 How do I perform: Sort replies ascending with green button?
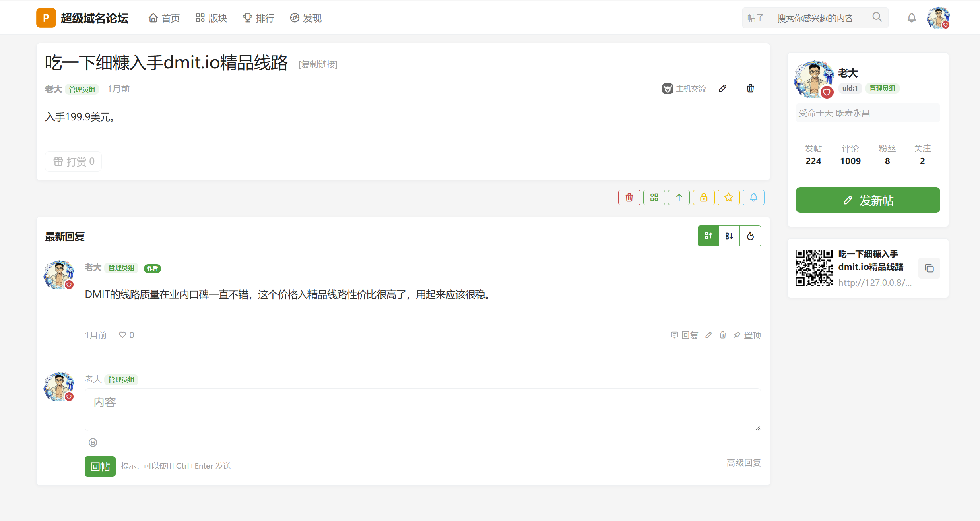click(708, 236)
